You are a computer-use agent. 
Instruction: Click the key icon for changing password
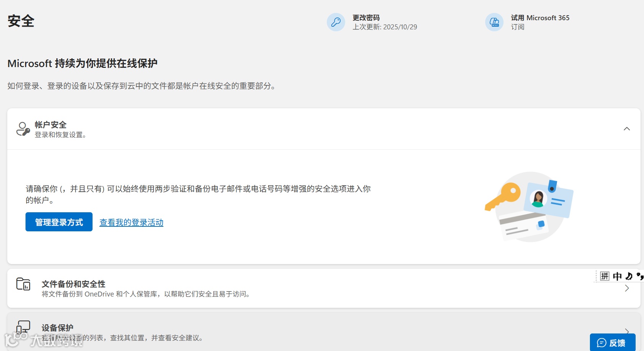tap(336, 22)
